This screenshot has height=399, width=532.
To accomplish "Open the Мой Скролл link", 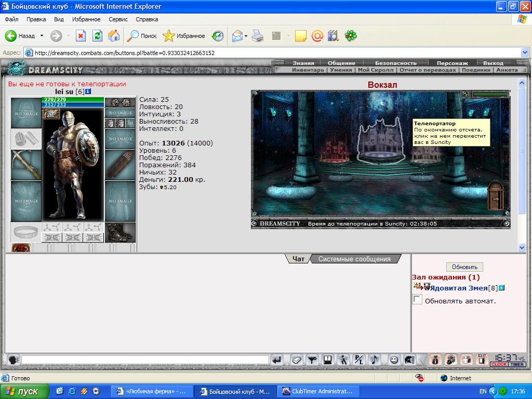I will [x=376, y=70].
